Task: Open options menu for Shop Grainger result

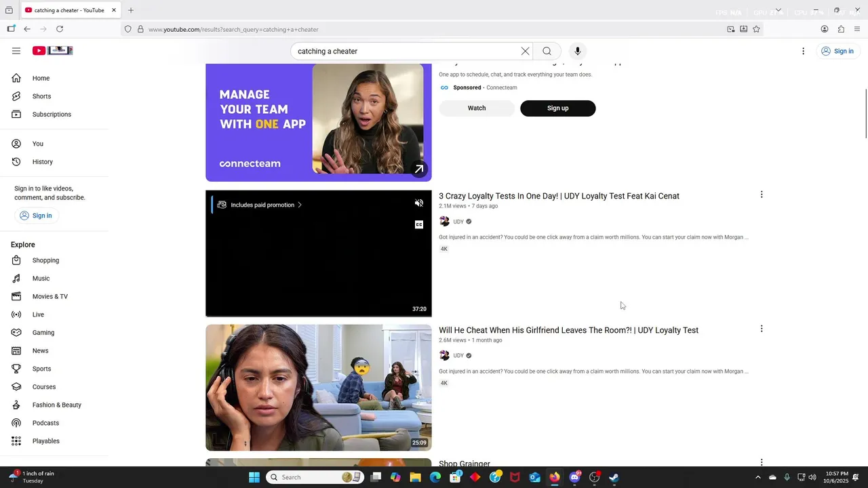Action: 762,462
